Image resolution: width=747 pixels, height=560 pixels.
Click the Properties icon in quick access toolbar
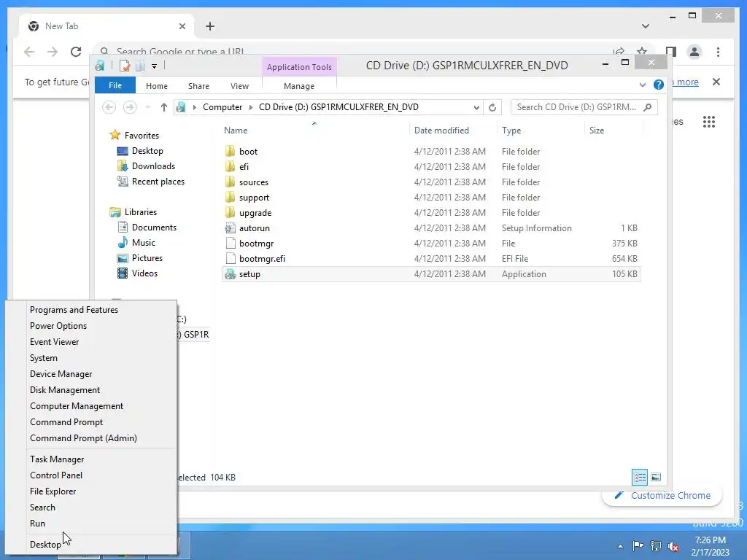(125, 66)
